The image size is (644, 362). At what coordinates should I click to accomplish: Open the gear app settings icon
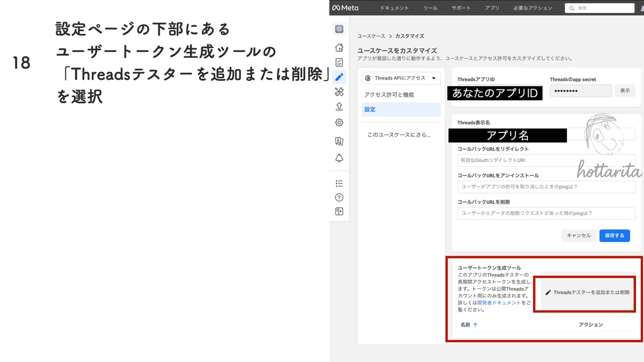pos(339,122)
